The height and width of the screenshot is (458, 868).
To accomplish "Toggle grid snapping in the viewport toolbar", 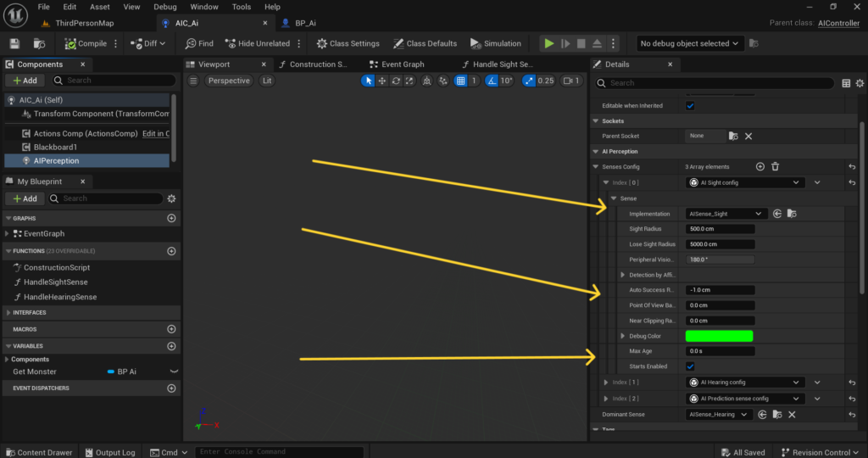I will (460, 81).
